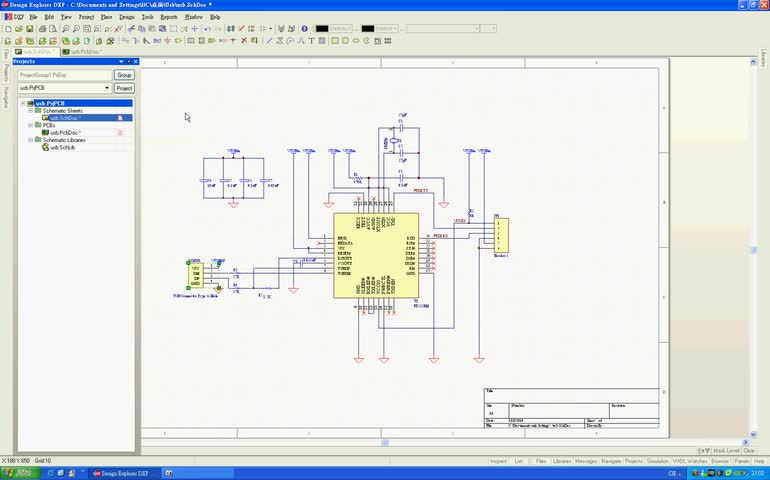This screenshot has height=480, width=770.
Task: Select the Place Net Label tool
Action: (157, 41)
